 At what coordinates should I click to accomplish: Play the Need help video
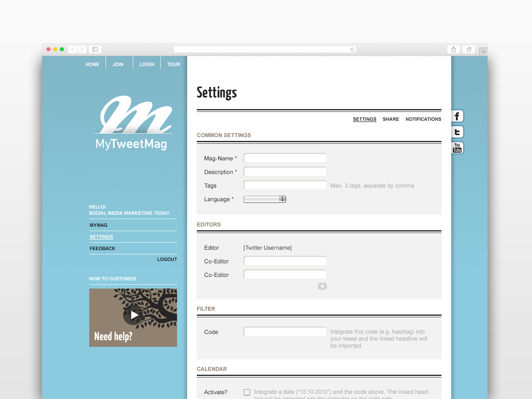coord(133,315)
